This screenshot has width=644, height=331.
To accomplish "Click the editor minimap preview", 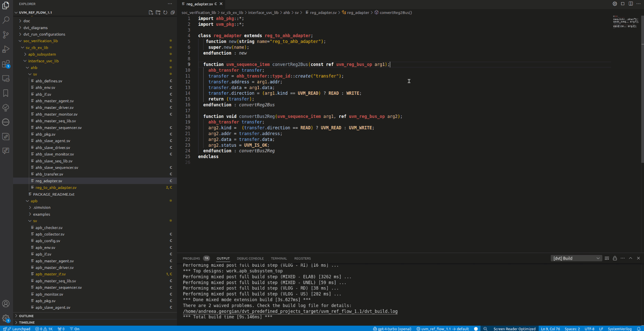I will pos(625,22).
